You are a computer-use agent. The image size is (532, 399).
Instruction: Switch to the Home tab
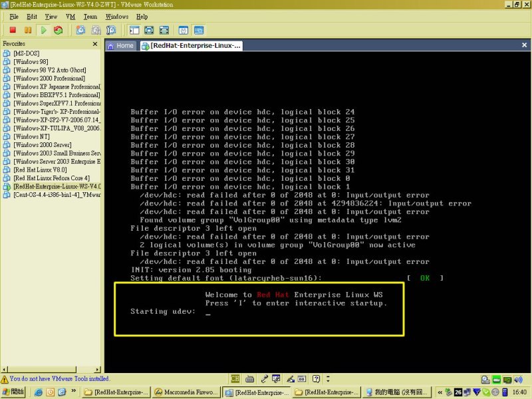pyautogui.click(x=121, y=46)
